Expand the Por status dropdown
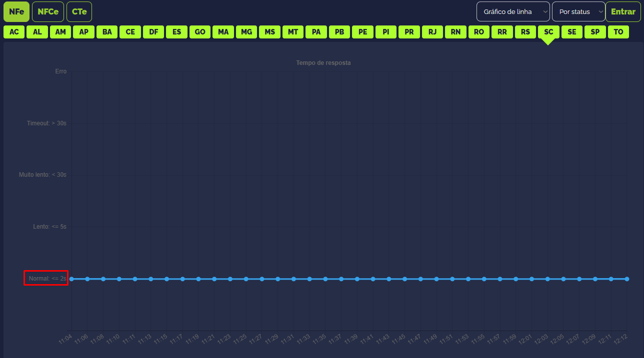Image resolution: width=644 pixels, height=358 pixels. (578, 11)
